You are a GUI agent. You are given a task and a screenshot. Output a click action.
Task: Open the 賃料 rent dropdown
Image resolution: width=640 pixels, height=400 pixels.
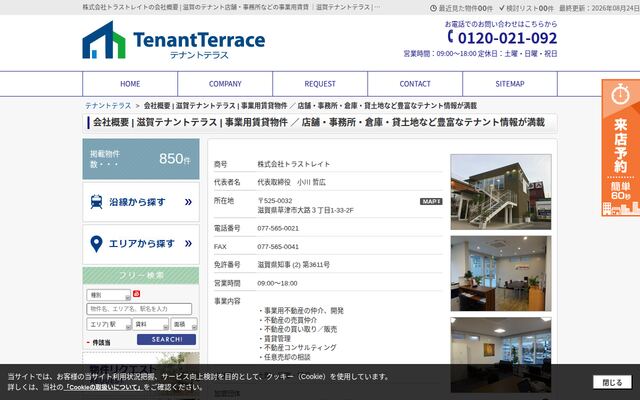coord(150,324)
